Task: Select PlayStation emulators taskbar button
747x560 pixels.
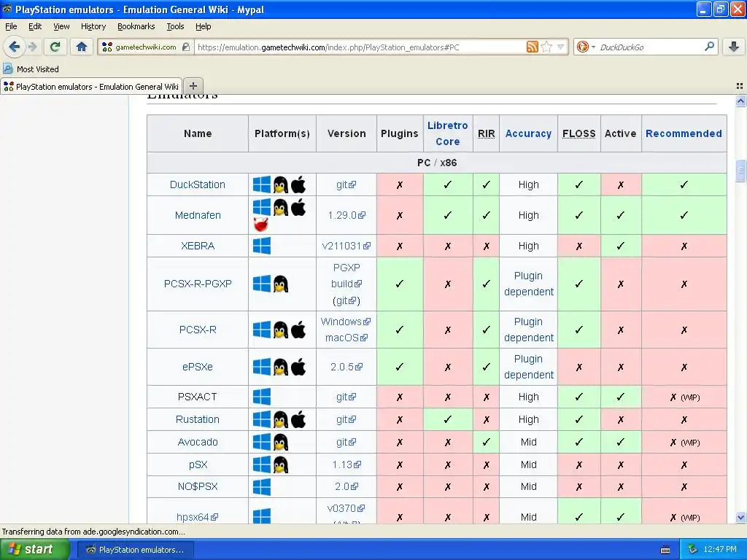Action: [135, 550]
